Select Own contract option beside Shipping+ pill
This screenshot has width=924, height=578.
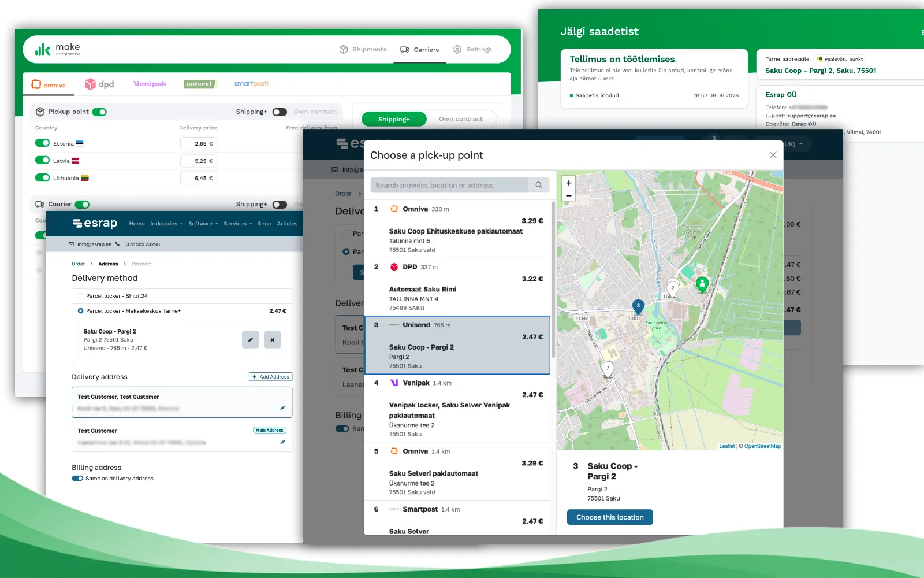tap(460, 119)
